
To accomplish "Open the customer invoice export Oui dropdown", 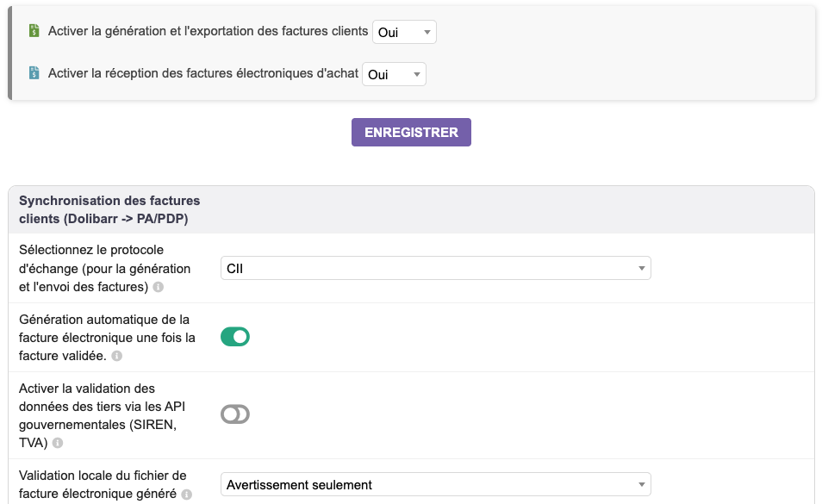I will click(x=404, y=32).
